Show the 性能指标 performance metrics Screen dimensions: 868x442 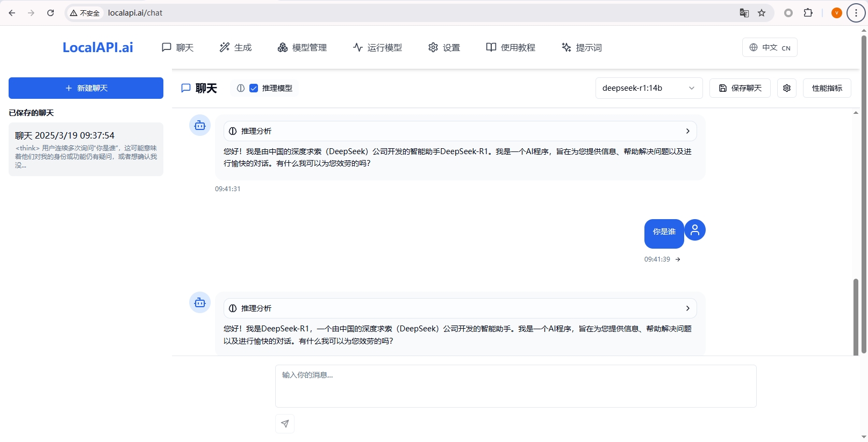pyautogui.click(x=827, y=88)
